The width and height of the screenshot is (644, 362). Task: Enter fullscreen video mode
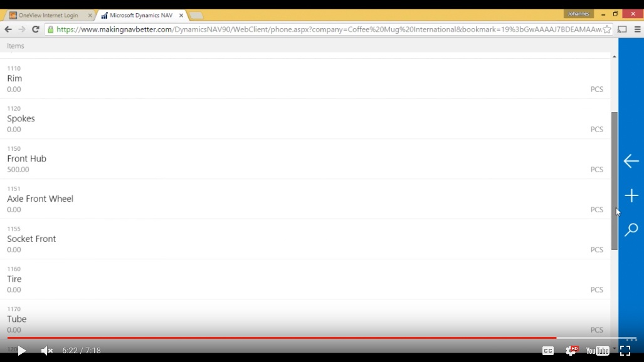pyautogui.click(x=625, y=351)
